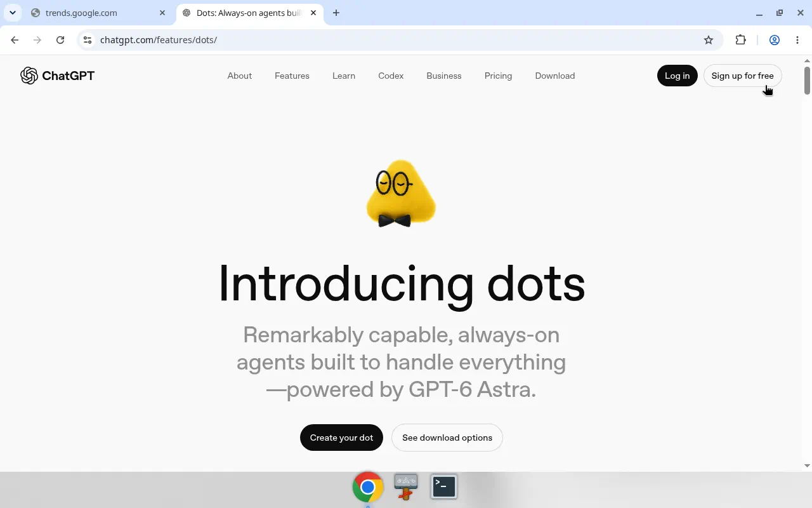Click Sign up for free button

pyautogui.click(x=743, y=76)
